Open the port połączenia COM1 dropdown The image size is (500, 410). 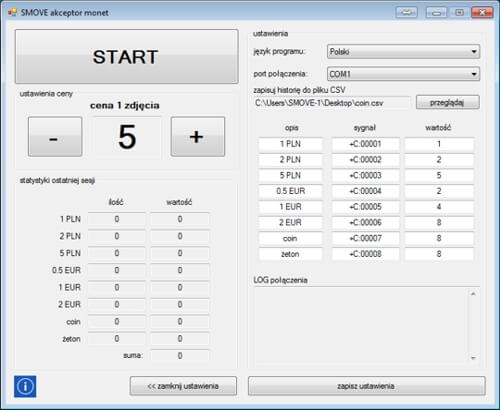coord(403,74)
